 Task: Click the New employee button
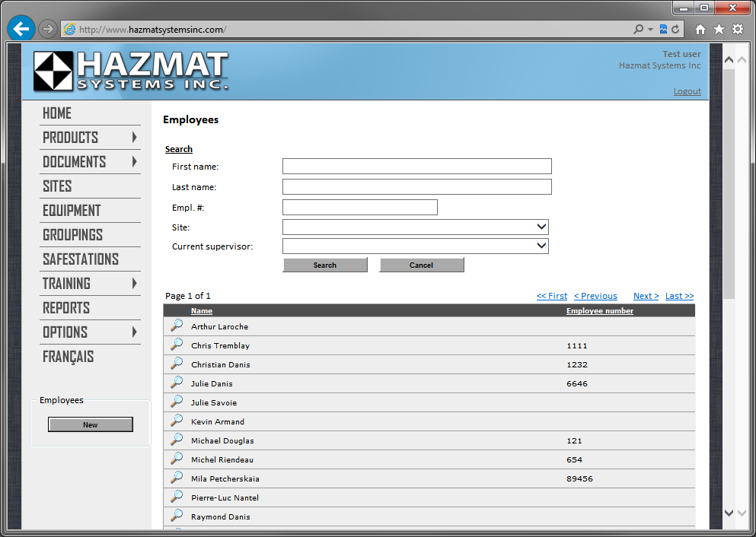pyautogui.click(x=91, y=424)
